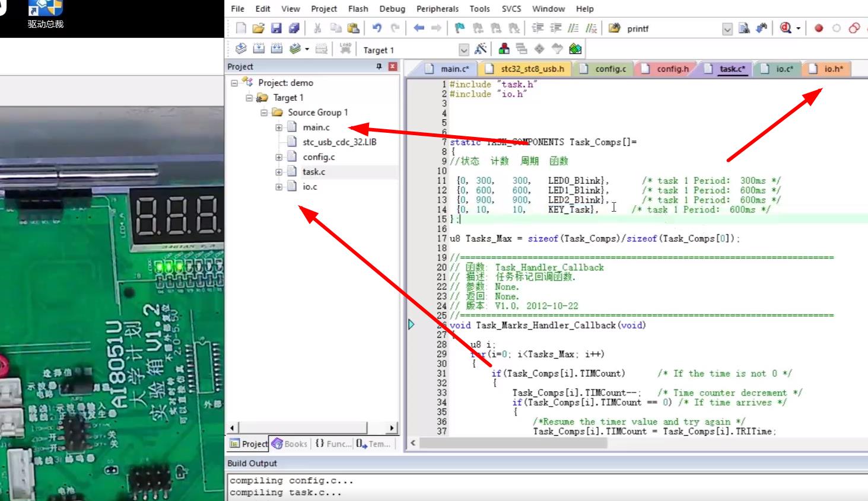
Task: Navigate backwards blue arrow icon
Action: click(419, 28)
